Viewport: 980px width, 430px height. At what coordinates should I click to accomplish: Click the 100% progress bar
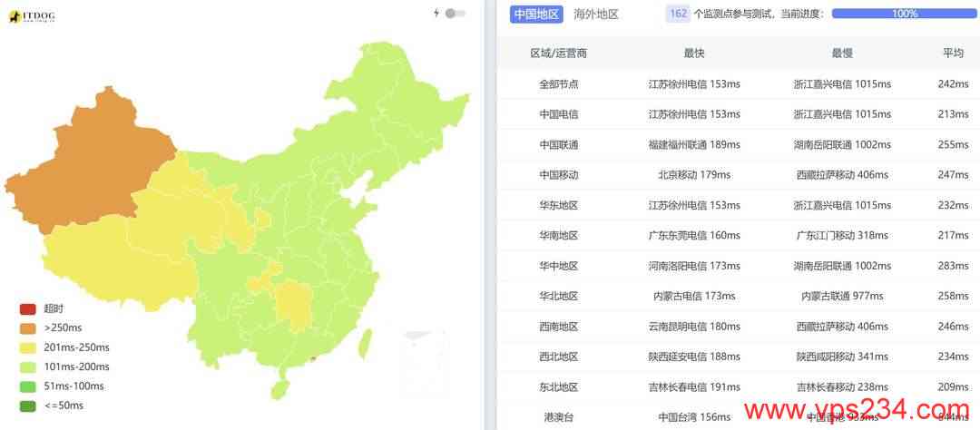[904, 14]
